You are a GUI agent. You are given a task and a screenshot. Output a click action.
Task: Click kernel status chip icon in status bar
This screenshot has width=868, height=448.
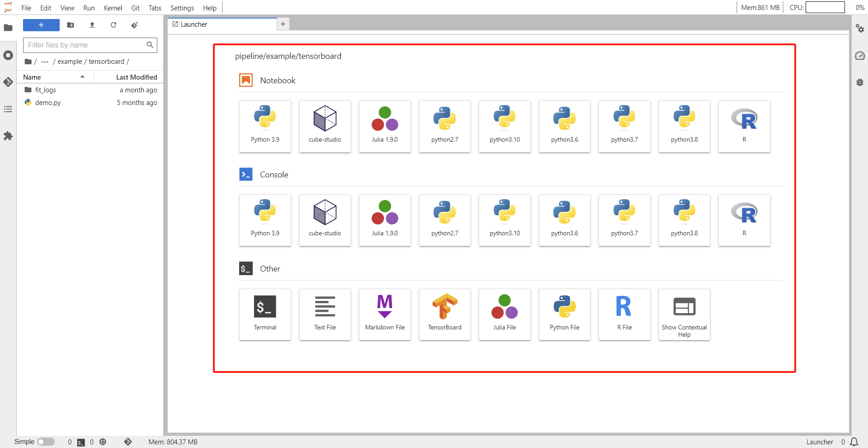103,442
